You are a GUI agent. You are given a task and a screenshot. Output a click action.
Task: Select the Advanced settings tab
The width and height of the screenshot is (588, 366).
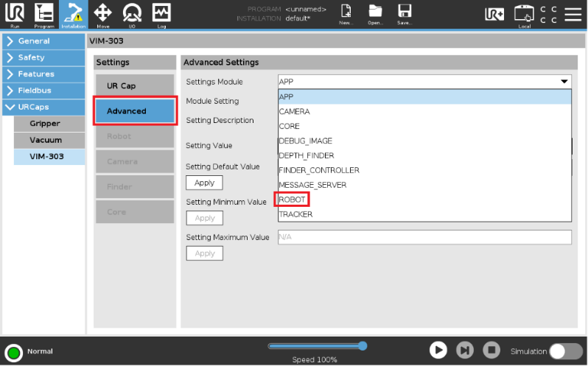click(x=135, y=111)
